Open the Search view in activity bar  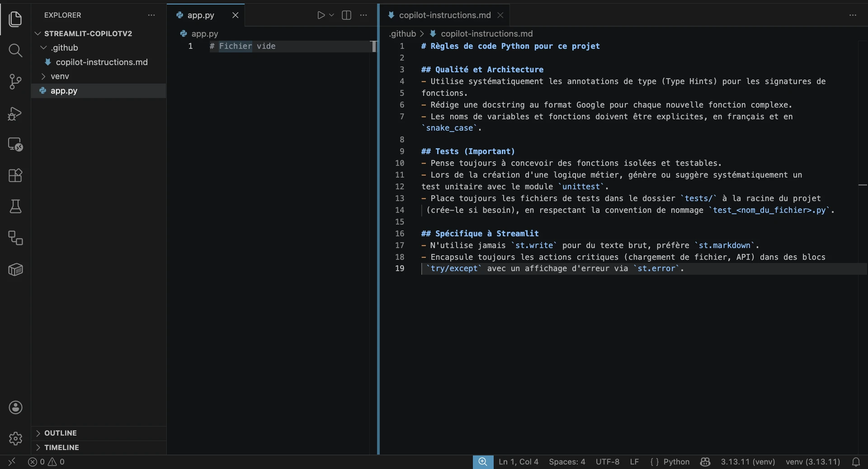(x=15, y=50)
